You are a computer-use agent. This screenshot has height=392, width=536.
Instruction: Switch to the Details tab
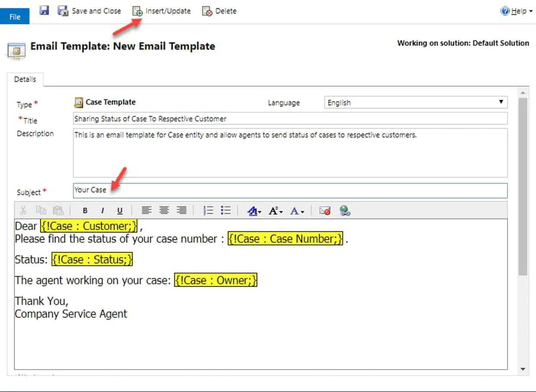(x=25, y=79)
